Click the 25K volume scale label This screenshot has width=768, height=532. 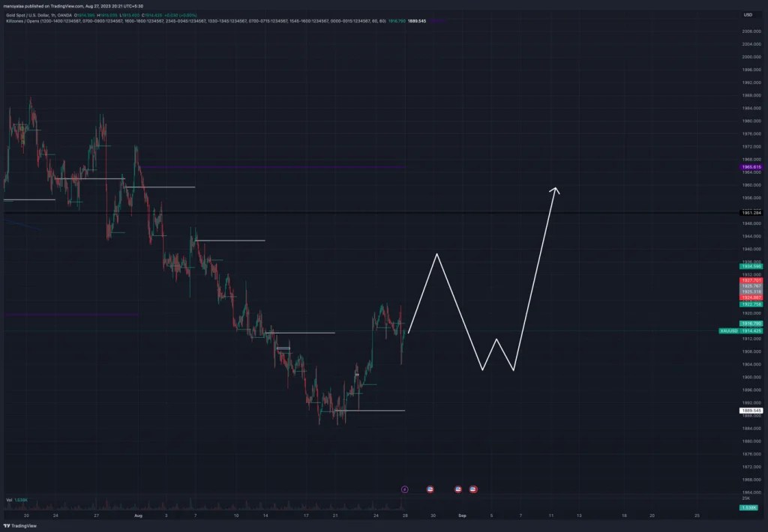(746, 498)
